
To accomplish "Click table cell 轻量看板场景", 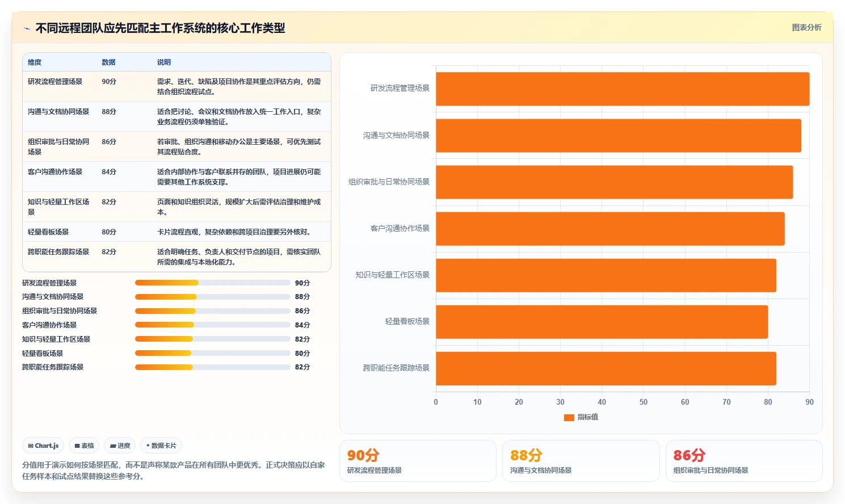I will [48, 232].
